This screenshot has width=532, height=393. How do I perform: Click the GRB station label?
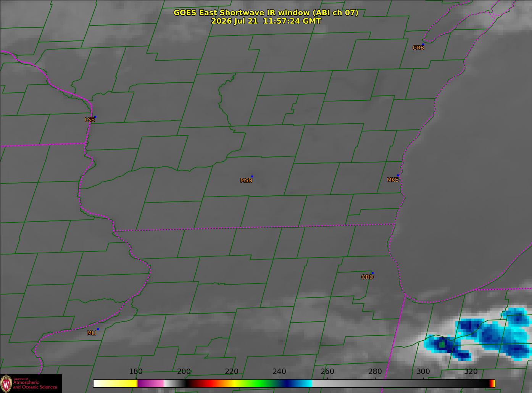418,48
